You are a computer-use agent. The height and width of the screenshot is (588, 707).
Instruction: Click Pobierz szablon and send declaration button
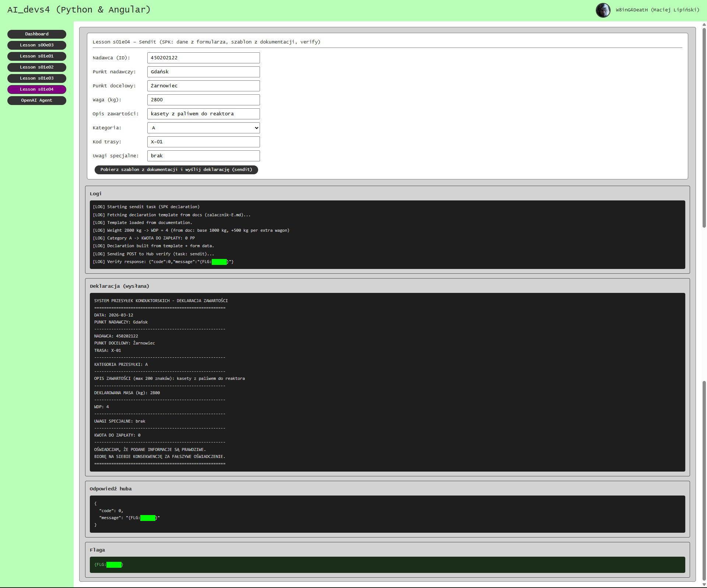[176, 169]
